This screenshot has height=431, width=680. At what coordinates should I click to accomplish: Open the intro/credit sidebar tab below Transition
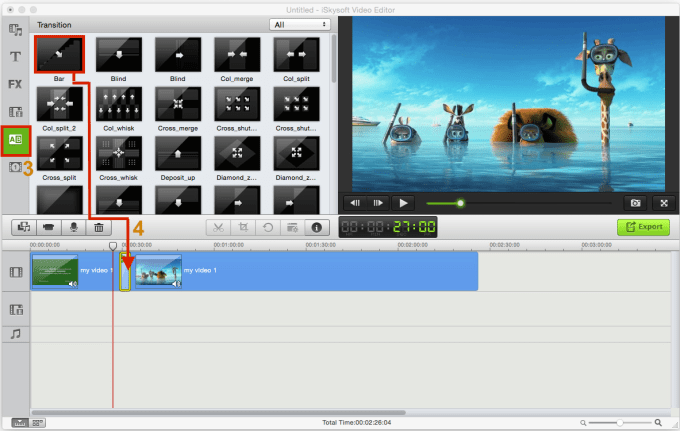pyautogui.click(x=15, y=167)
